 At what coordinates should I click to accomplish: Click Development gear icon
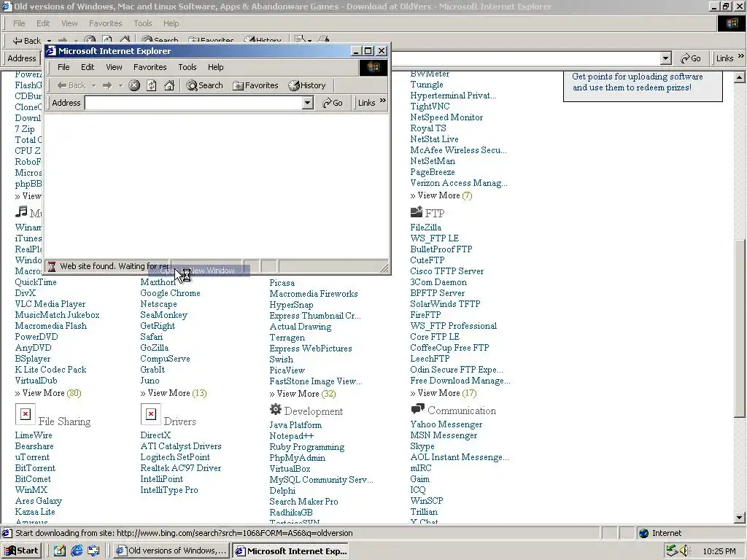tap(275, 409)
